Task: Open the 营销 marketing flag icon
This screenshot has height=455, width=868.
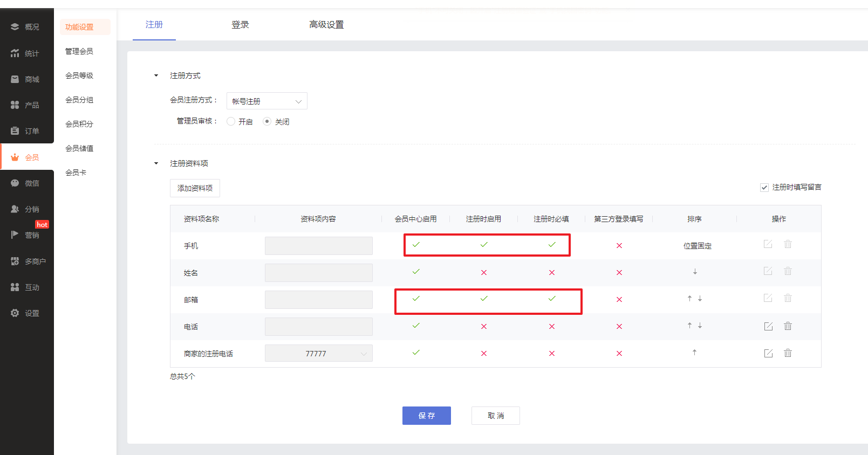Action: tap(15, 235)
